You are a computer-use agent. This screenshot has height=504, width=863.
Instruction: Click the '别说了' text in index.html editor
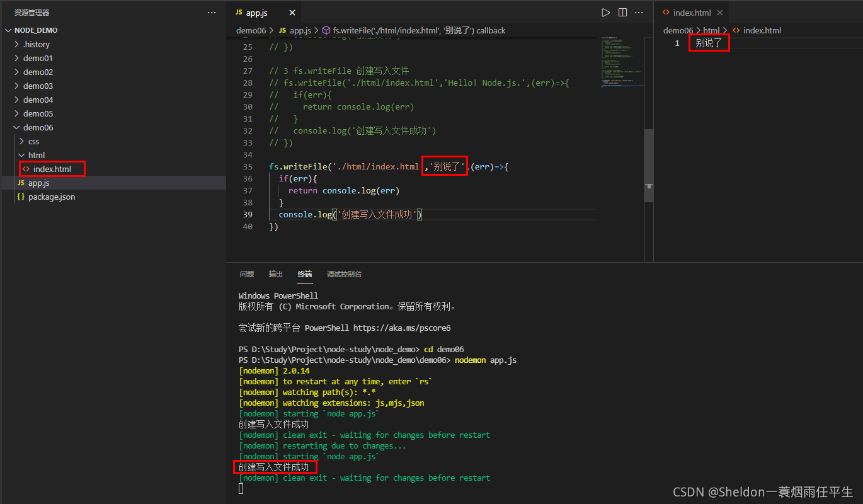(x=709, y=43)
